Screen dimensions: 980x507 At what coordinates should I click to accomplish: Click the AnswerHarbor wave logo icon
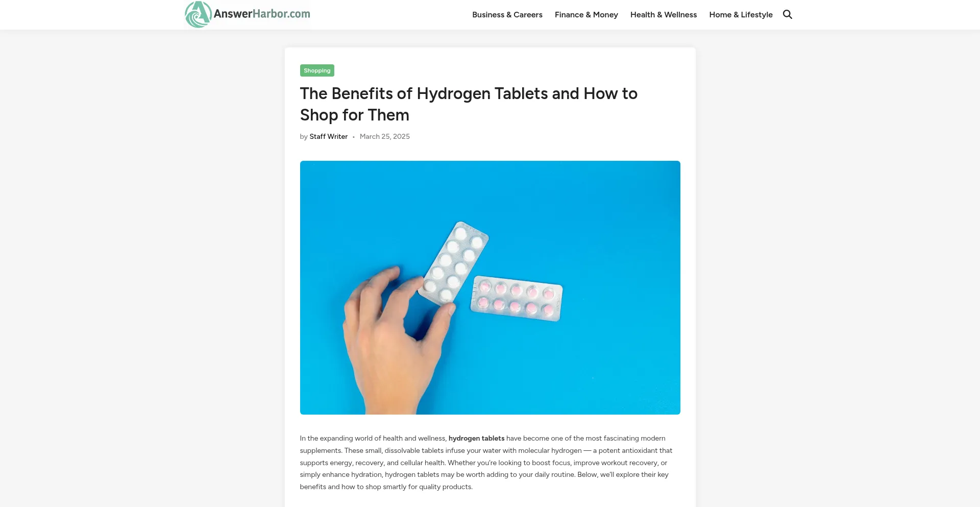[198, 14]
